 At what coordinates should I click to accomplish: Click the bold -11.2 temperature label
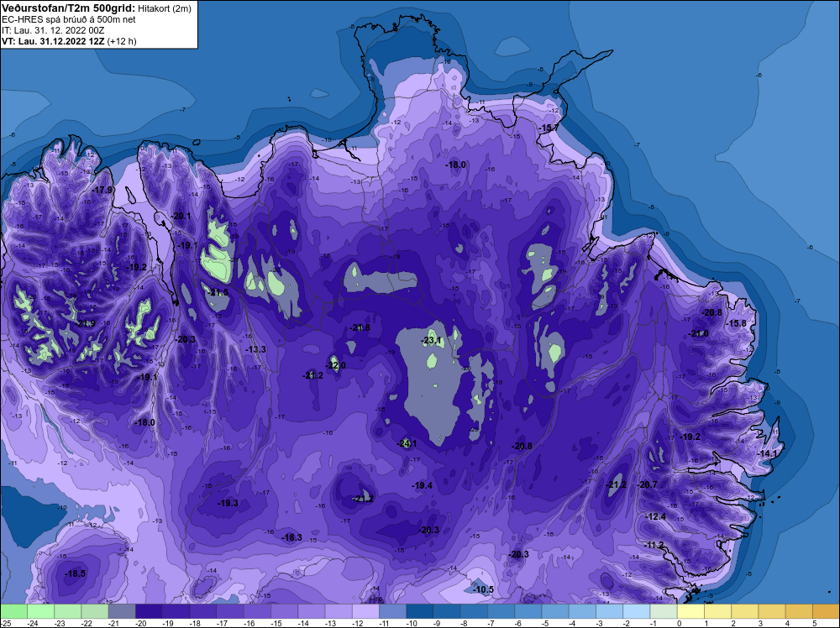(x=654, y=545)
